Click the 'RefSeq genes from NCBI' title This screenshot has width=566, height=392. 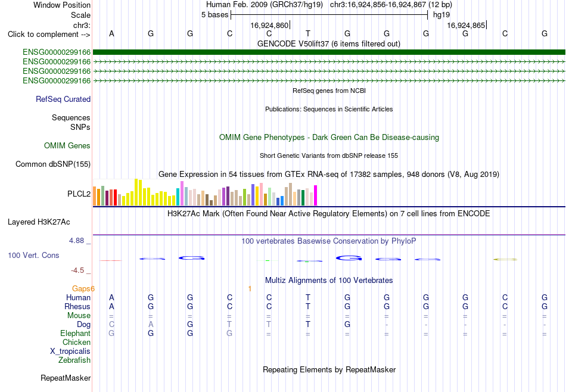329,91
